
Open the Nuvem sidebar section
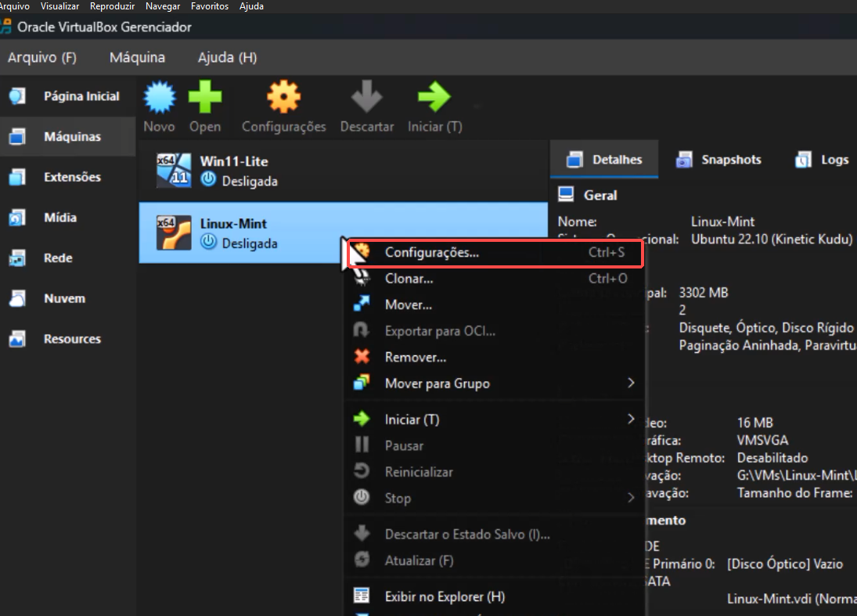(x=68, y=298)
